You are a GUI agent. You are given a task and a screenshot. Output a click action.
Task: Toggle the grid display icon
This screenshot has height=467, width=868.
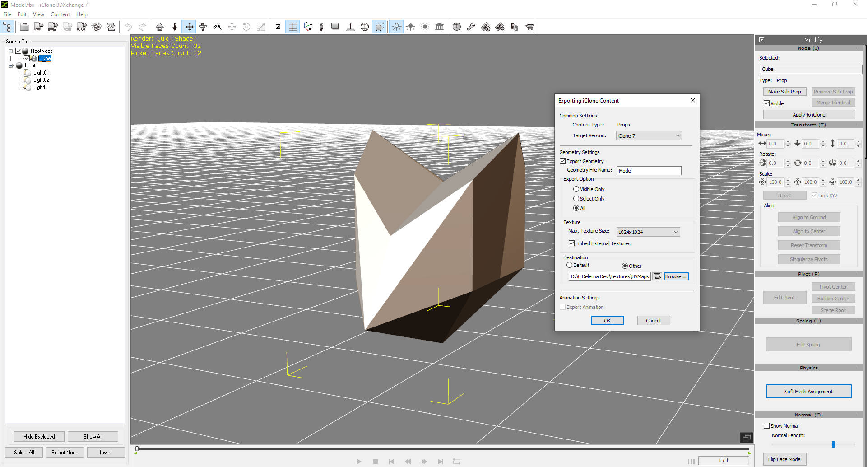pos(292,27)
